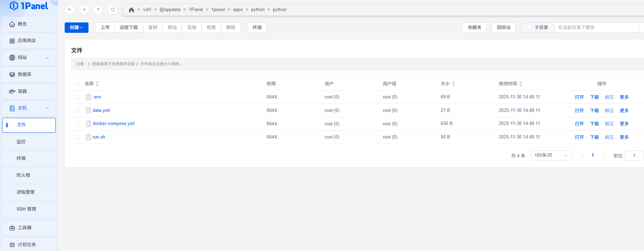Enable the subdirectory search checkbox
The height and width of the screenshot is (251, 644).
tap(530, 28)
